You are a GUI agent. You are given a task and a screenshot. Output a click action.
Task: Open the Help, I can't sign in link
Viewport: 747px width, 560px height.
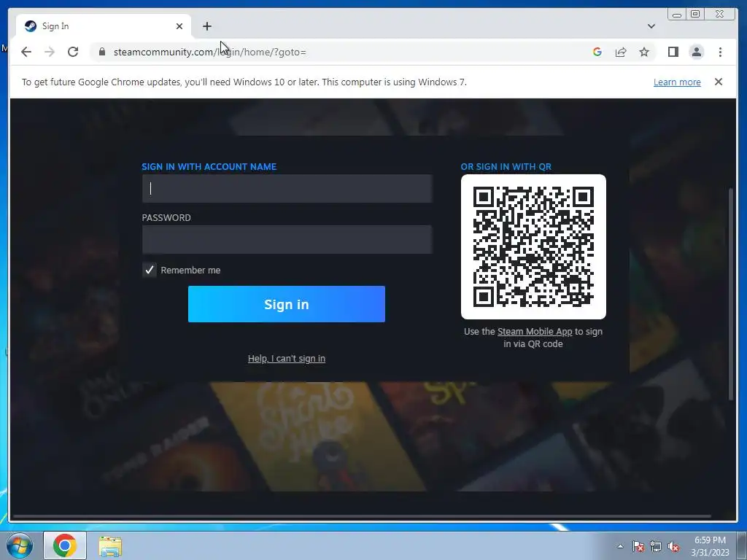(x=286, y=359)
